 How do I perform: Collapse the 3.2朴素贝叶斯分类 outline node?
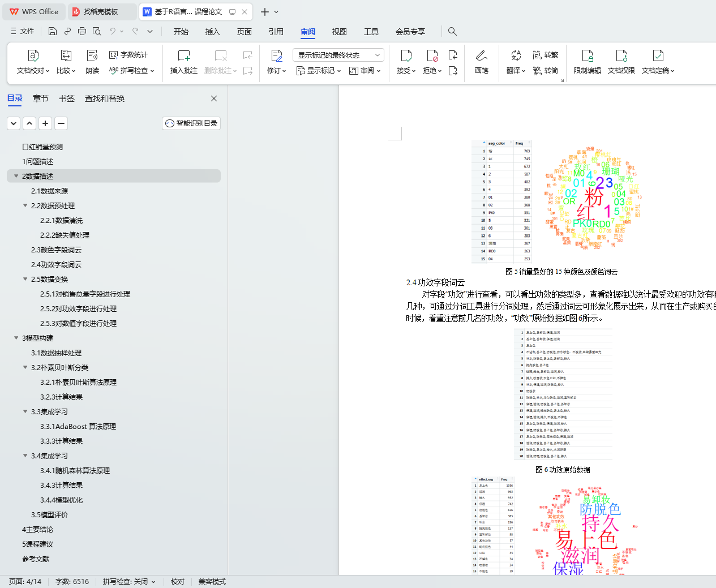25,367
